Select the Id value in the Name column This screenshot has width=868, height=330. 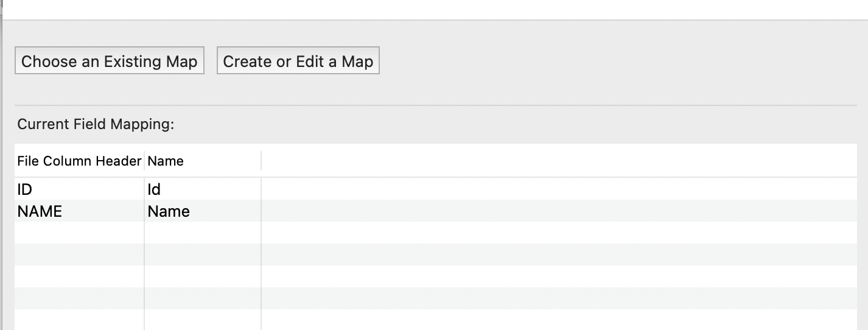pos(201,189)
